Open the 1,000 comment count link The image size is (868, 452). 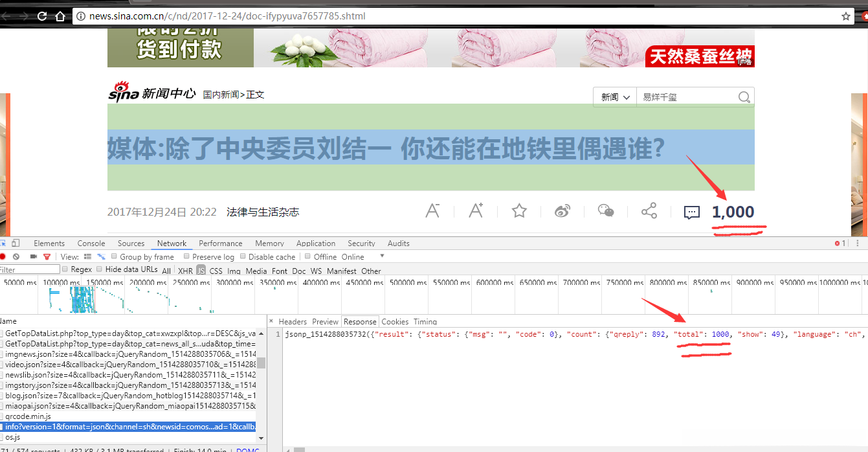(733, 212)
